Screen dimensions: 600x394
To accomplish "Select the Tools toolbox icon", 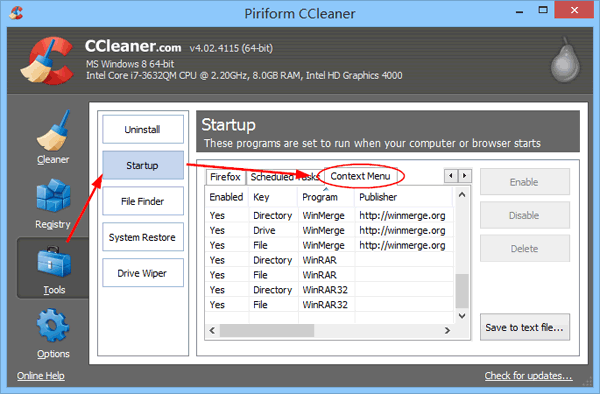I will point(54,262).
